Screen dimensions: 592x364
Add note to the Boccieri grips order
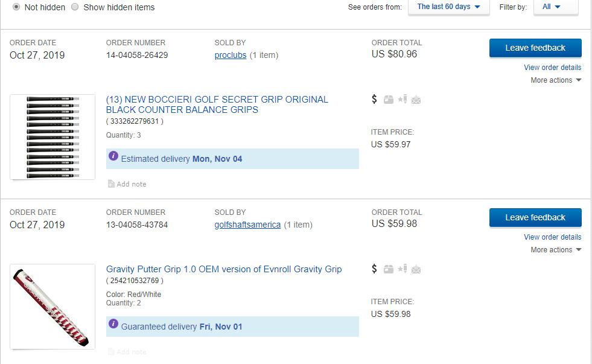pos(127,184)
